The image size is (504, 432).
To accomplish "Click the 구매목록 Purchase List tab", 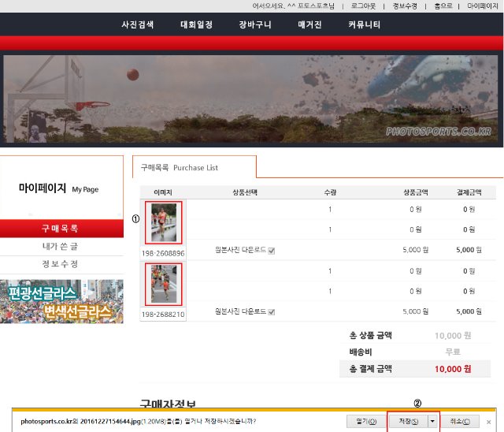I will tap(195, 167).
